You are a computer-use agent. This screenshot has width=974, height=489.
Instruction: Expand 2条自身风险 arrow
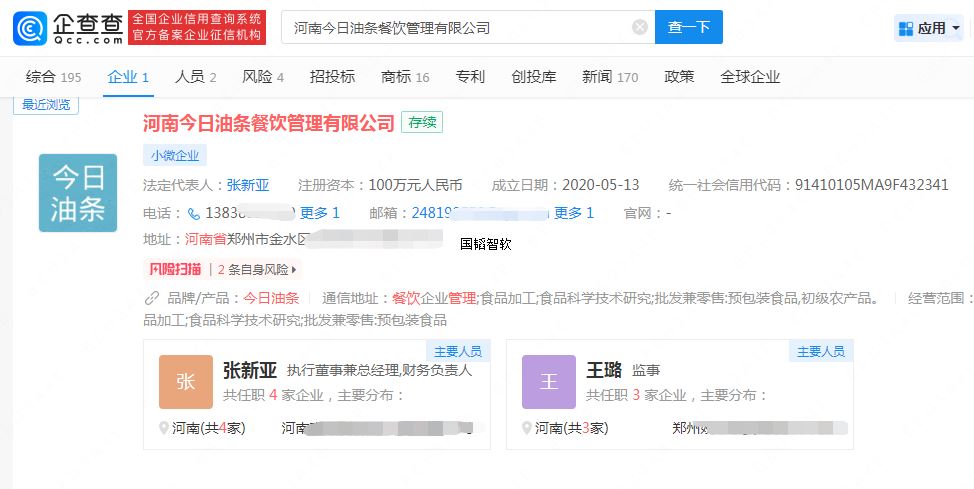click(293, 270)
